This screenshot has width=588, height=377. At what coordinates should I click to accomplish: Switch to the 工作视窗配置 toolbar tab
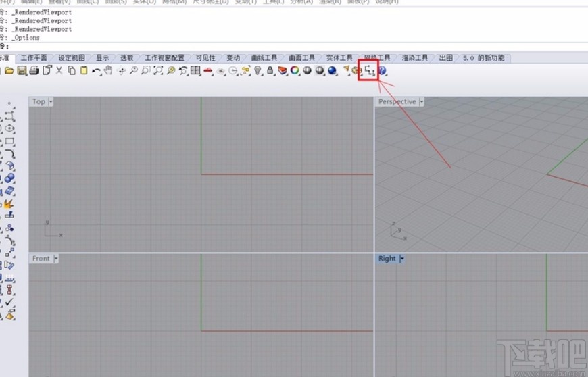[165, 57]
